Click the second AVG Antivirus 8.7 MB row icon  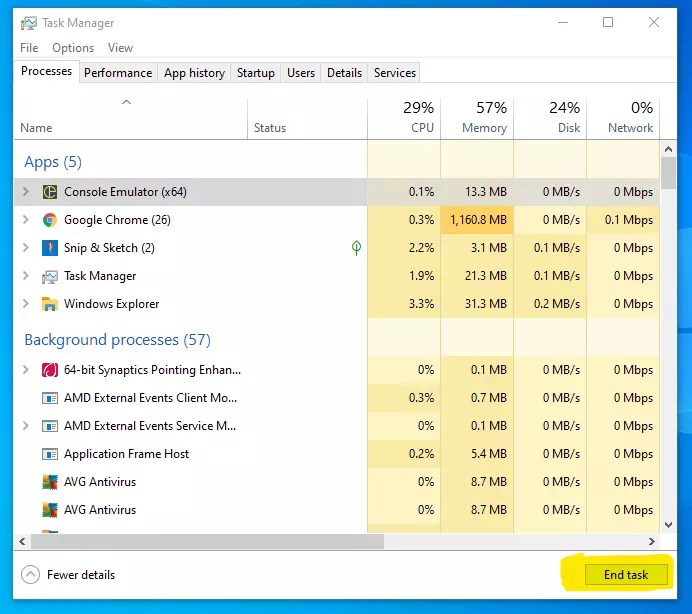[50, 510]
